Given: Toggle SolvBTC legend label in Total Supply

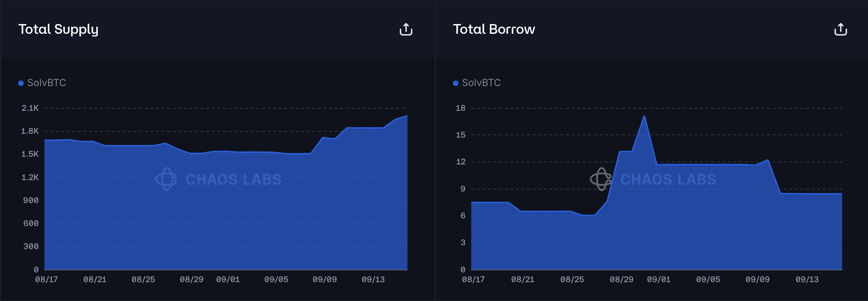Looking at the screenshot, I should click(46, 83).
